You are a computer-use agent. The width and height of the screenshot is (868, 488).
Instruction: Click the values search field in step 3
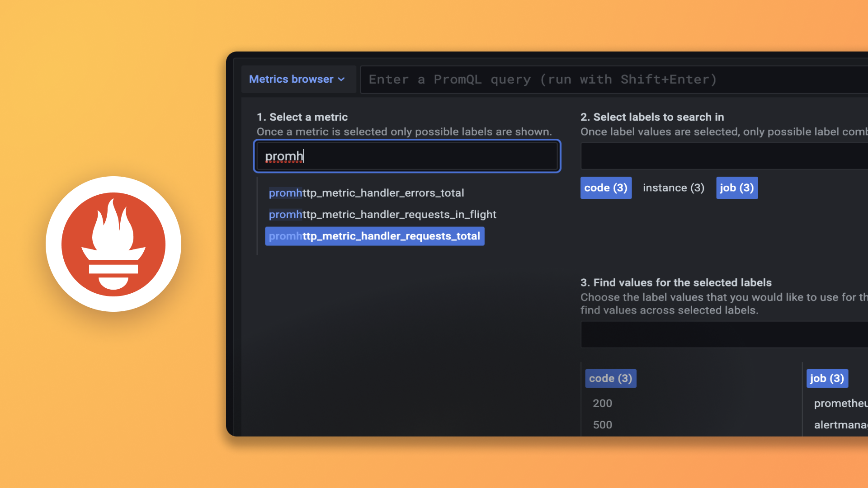coord(723,334)
